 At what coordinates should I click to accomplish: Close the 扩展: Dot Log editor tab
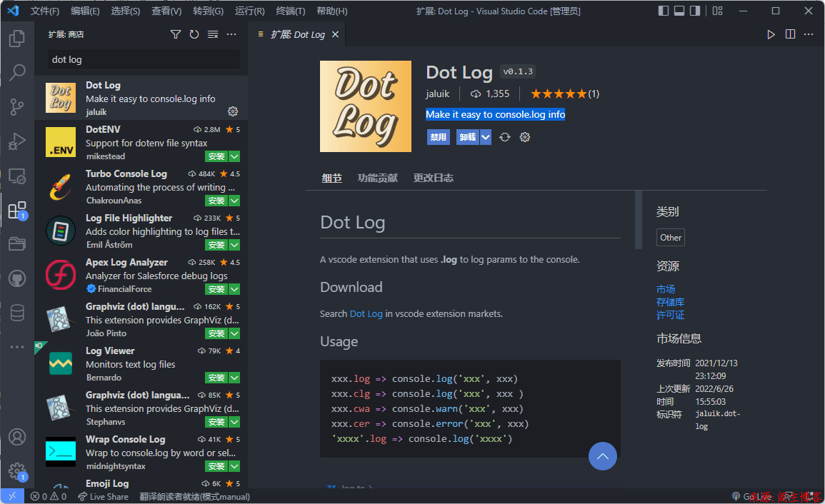(335, 34)
